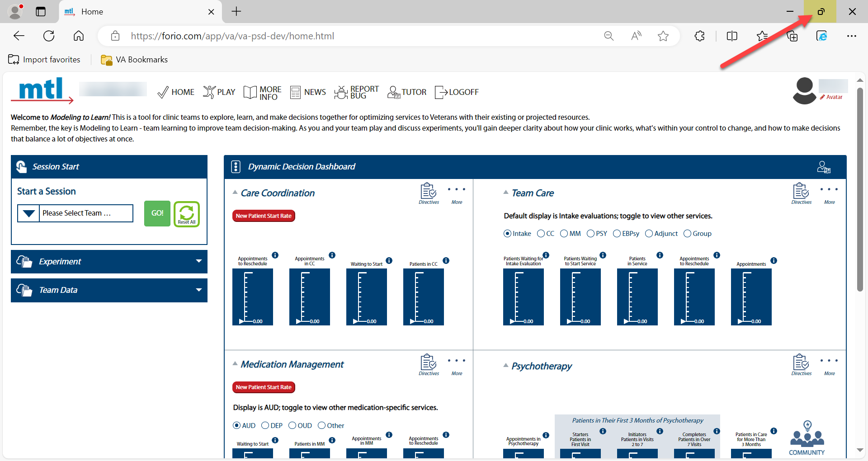
Task: Collapse Medication Management section triangle
Action: pos(235,364)
